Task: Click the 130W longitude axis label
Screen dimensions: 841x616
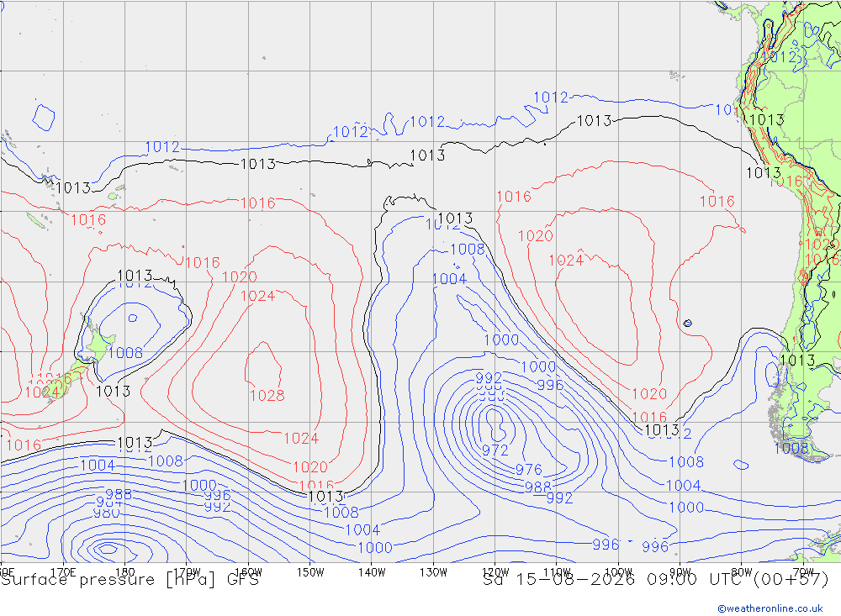Action: [x=433, y=572]
